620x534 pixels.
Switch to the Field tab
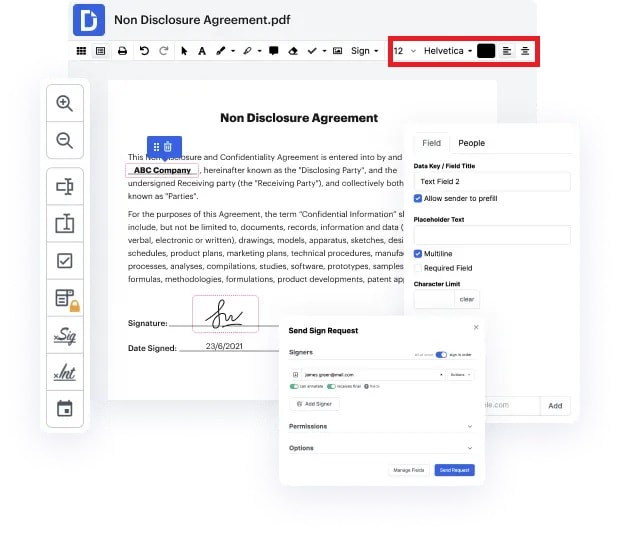coord(431,143)
